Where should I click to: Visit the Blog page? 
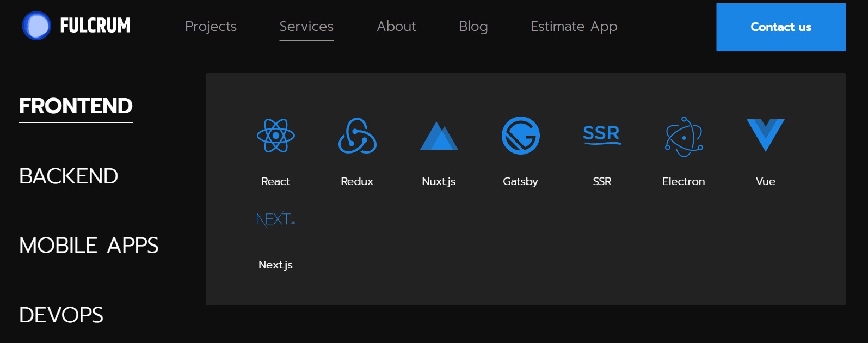click(473, 27)
